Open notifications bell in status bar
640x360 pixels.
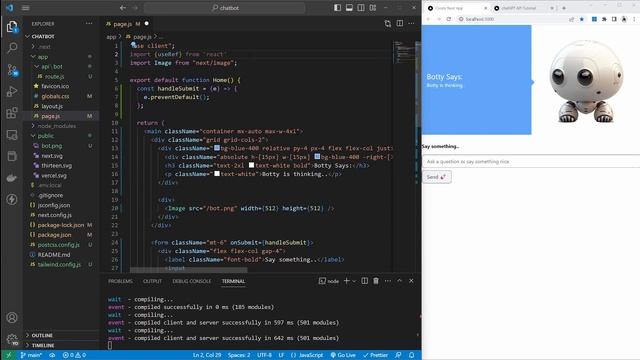[x=411, y=355]
